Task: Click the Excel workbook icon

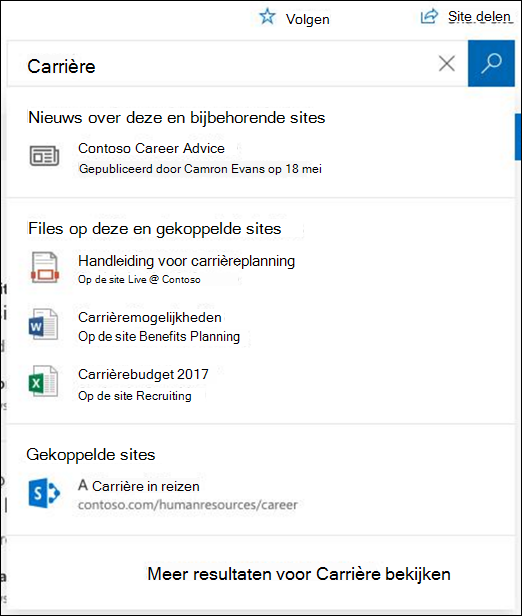Action: pyautogui.click(x=44, y=381)
